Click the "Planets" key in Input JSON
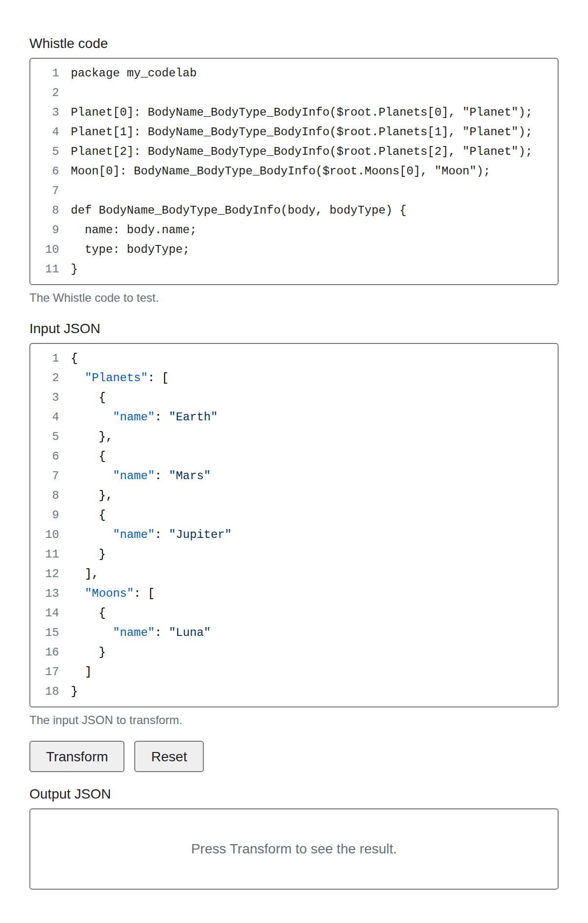The image size is (588, 923). tap(117, 378)
